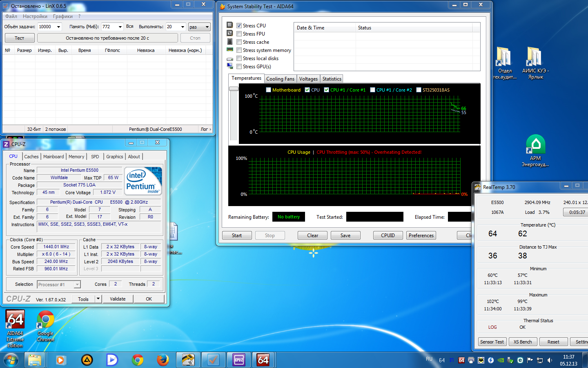The height and width of the screenshot is (368, 588).
Task: Open the Файл menu in LinX
Action: click(11, 16)
